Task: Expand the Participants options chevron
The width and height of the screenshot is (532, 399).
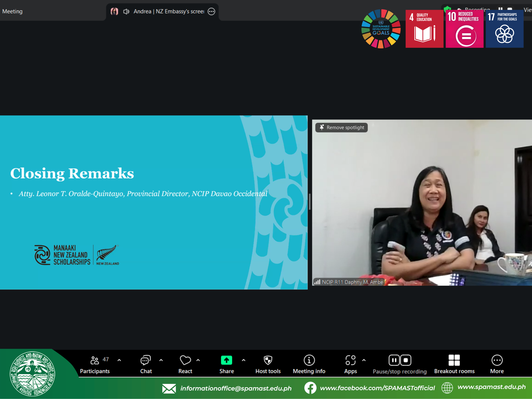Action: tap(119, 360)
